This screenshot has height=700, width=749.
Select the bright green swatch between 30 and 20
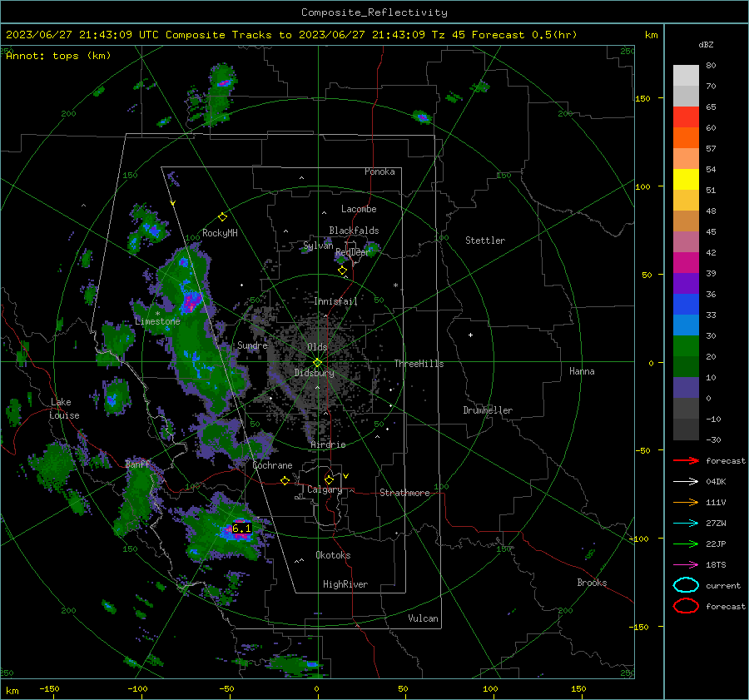coord(686,346)
